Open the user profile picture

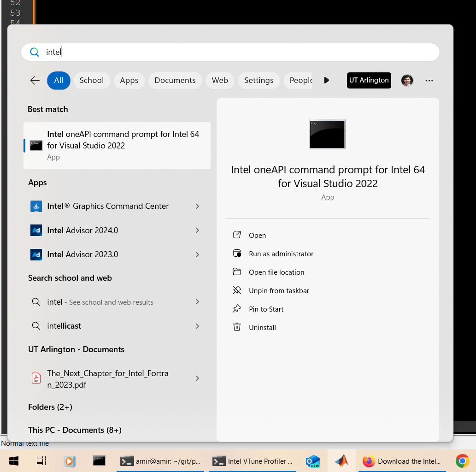[407, 81]
